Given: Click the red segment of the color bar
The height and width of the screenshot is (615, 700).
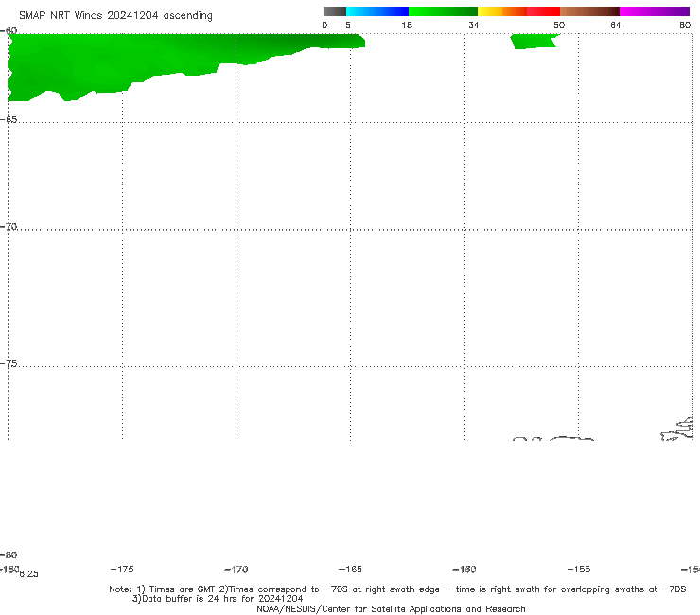Looking at the screenshot, I should (543, 11).
